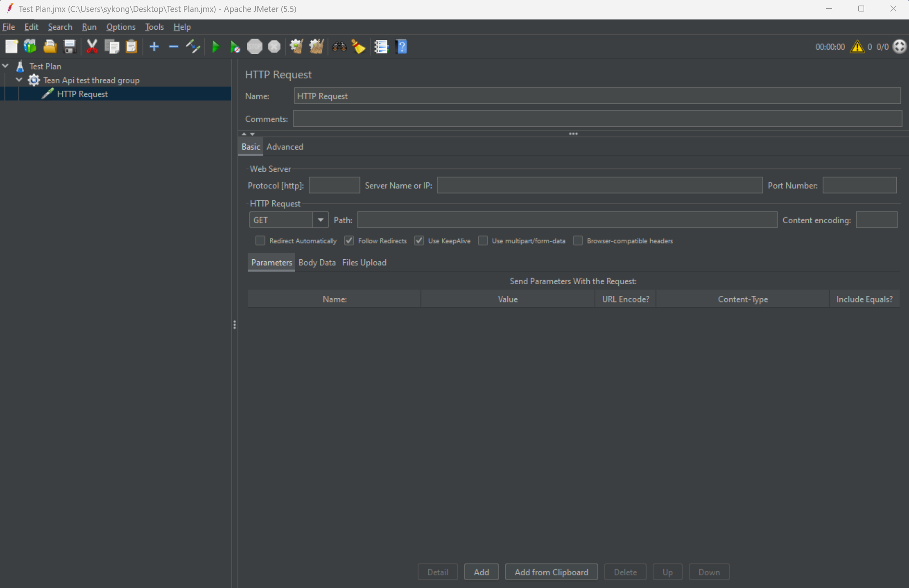Toggle Use KeepAlive checkbox
The image size is (909, 588).
[419, 241]
